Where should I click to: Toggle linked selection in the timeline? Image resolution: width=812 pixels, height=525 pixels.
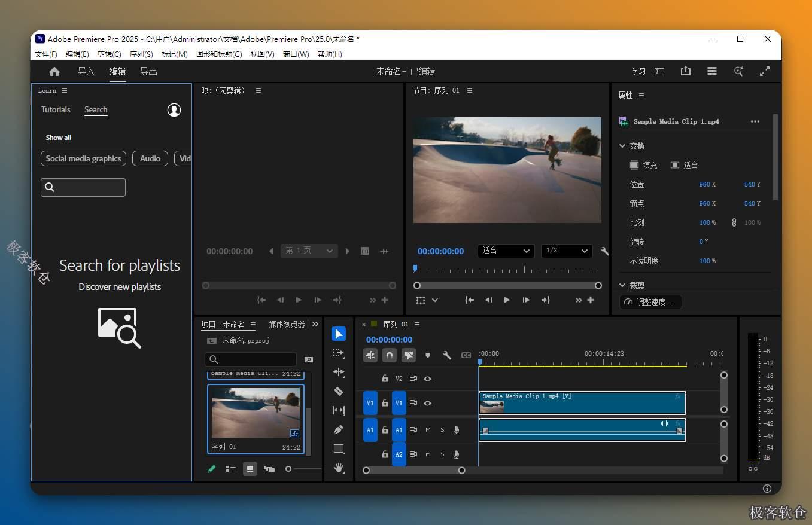click(409, 355)
